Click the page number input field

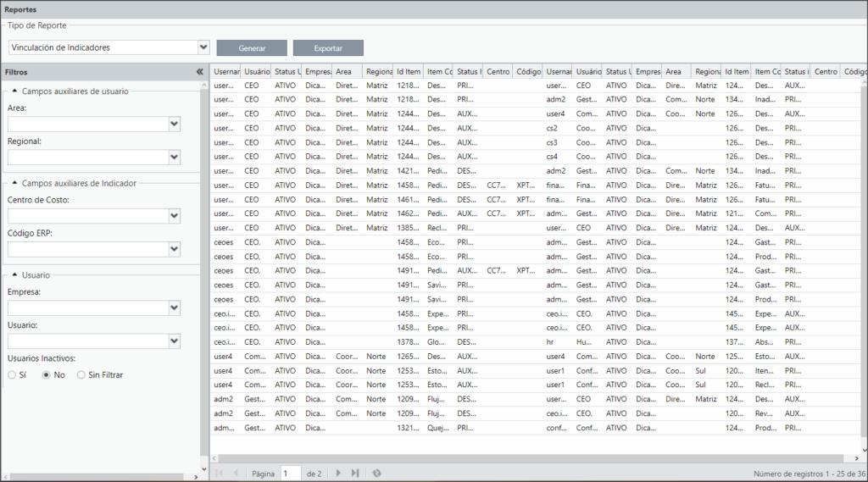point(291,474)
